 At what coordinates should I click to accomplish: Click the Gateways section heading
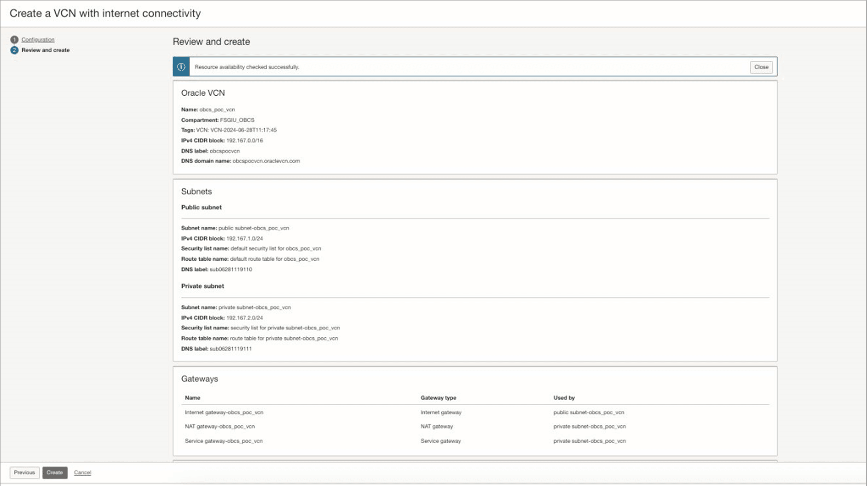(200, 380)
